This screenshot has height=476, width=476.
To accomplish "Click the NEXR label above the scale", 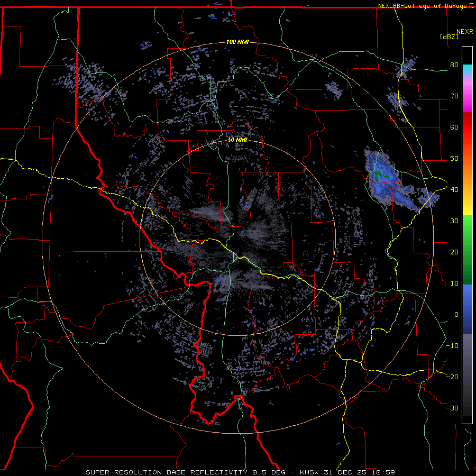I will tap(465, 32).
